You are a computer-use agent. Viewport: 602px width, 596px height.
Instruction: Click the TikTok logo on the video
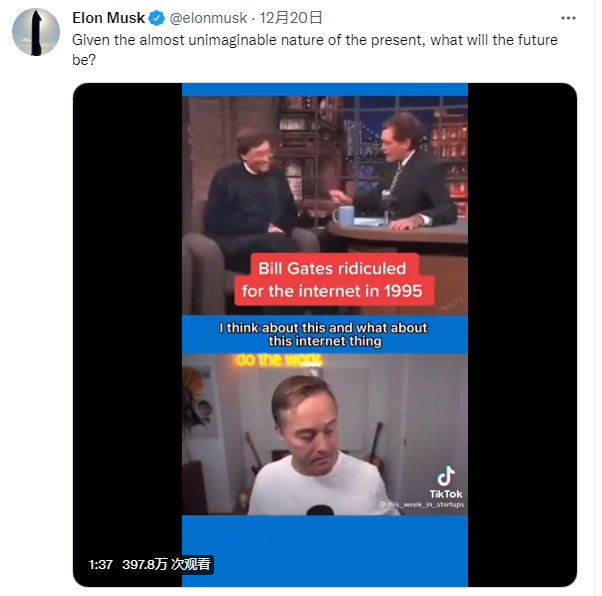coord(446,477)
